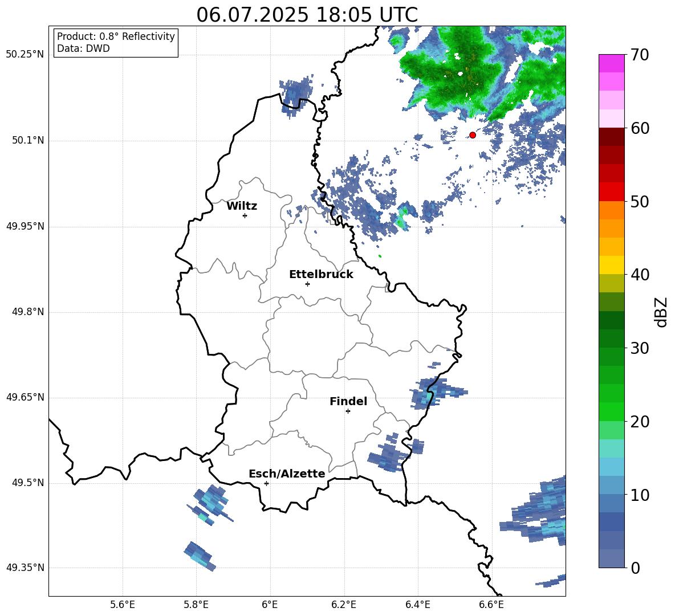Image resolution: width=675 pixels, height=616 pixels.
Task: Click the 5.6°E longitude label
Action: coord(123,605)
